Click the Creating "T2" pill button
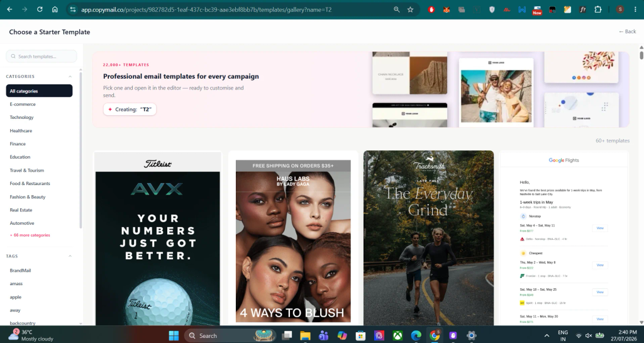The width and height of the screenshot is (644, 343). tap(130, 110)
